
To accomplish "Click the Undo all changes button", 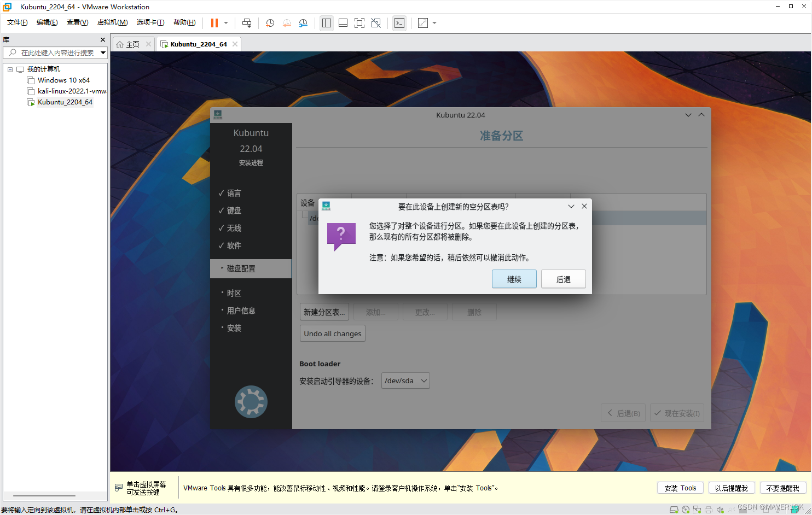I will (x=333, y=333).
